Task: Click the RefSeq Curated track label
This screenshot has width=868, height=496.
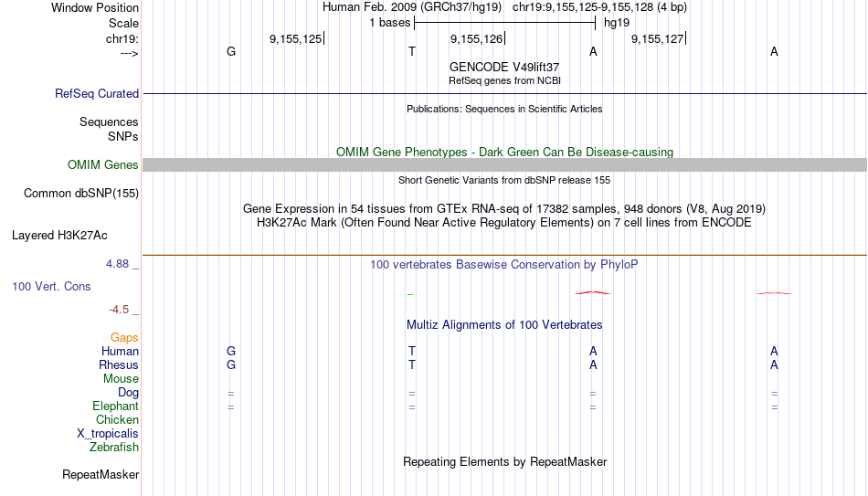Action: [x=96, y=93]
